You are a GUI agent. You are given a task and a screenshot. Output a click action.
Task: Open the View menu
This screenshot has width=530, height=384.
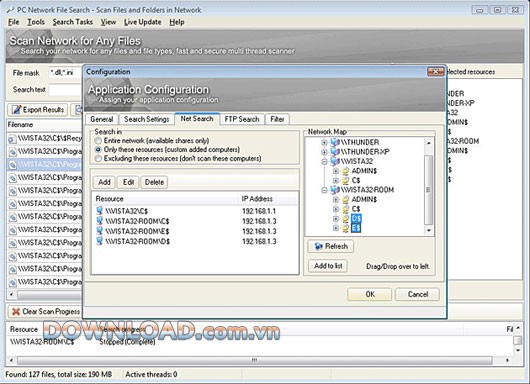pos(108,22)
